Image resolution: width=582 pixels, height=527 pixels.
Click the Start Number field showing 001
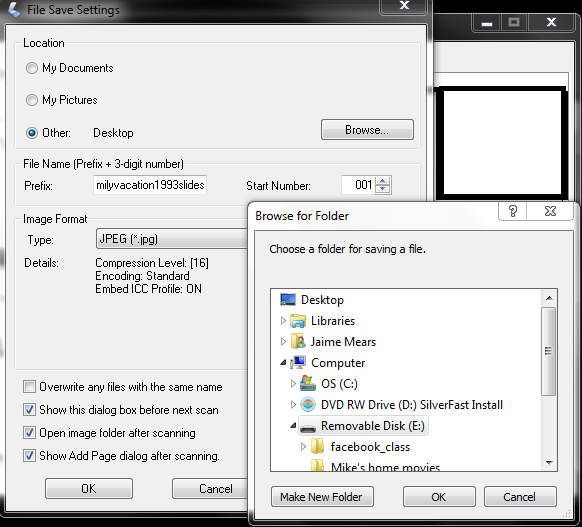click(359, 185)
